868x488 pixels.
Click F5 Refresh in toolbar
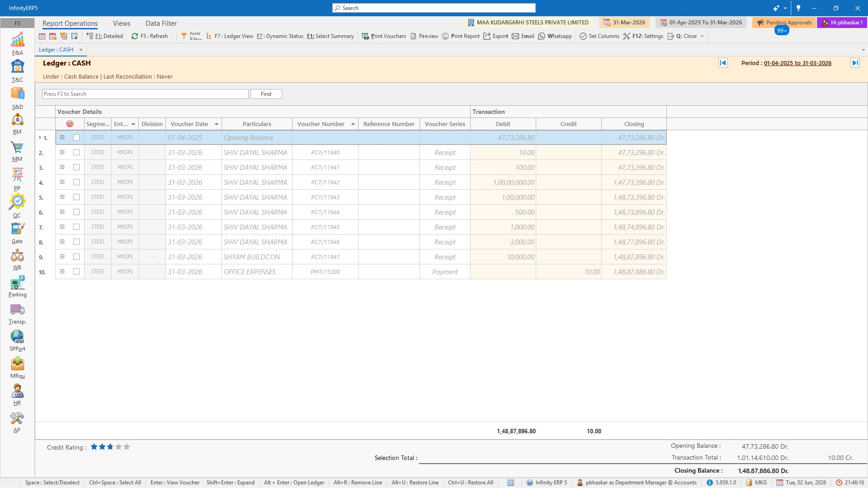click(150, 36)
